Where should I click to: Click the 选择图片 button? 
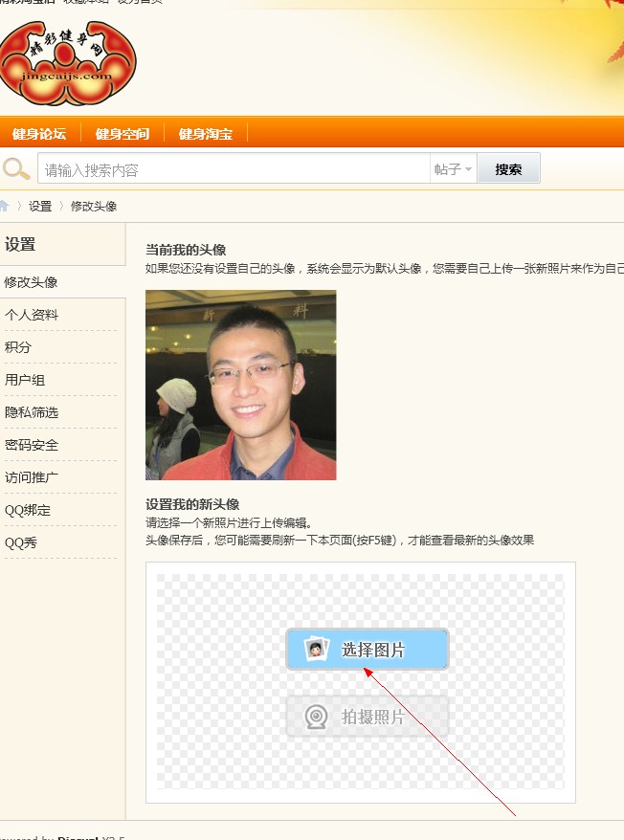pyautogui.click(x=368, y=650)
